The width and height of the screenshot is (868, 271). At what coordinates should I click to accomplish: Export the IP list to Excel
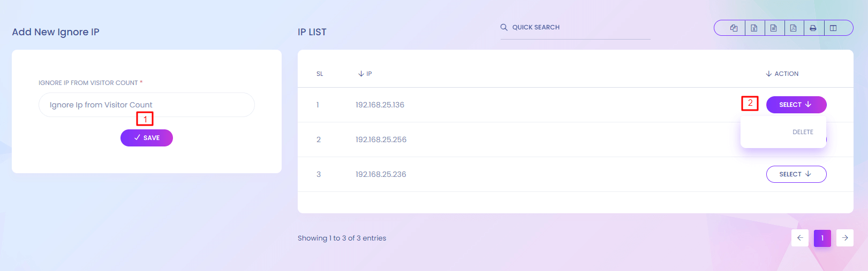(x=754, y=28)
